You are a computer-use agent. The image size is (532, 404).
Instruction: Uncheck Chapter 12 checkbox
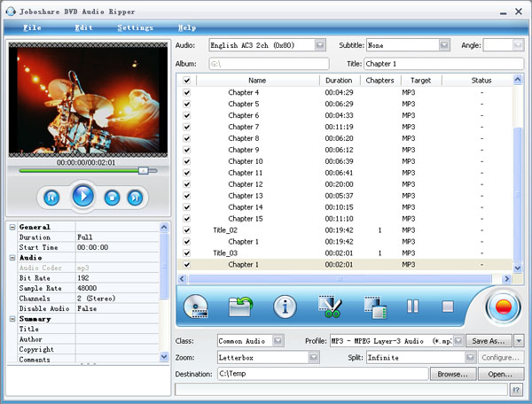point(186,184)
